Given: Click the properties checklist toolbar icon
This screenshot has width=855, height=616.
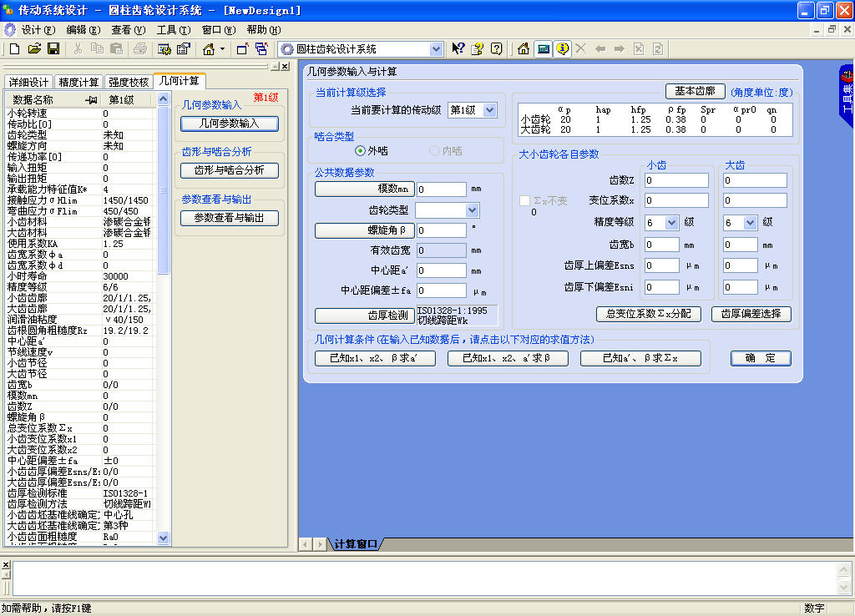Looking at the screenshot, I should pyautogui.click(x=183, y=49).
